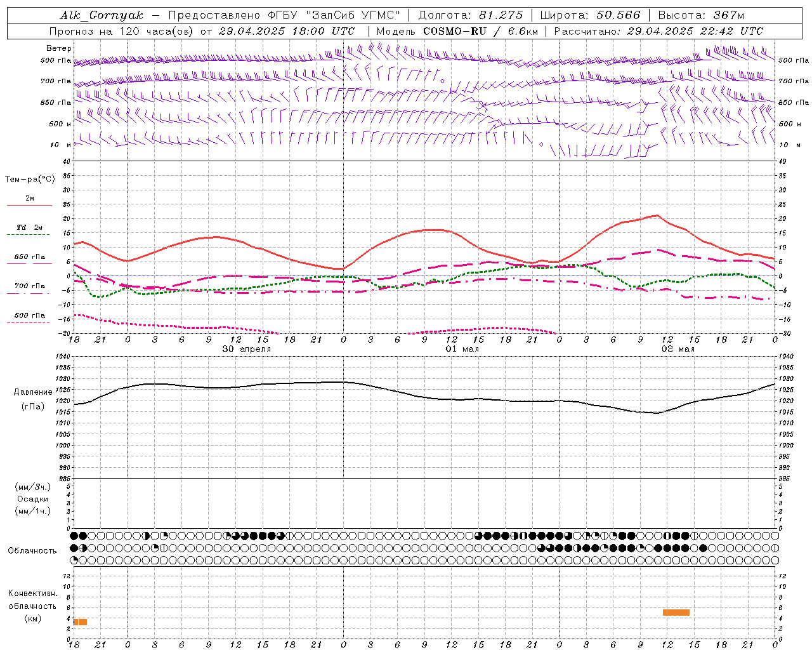This screenshot has width=812, height=650.
Task: Select the Td 2м legend entry
Action: (x=29, y=227)
